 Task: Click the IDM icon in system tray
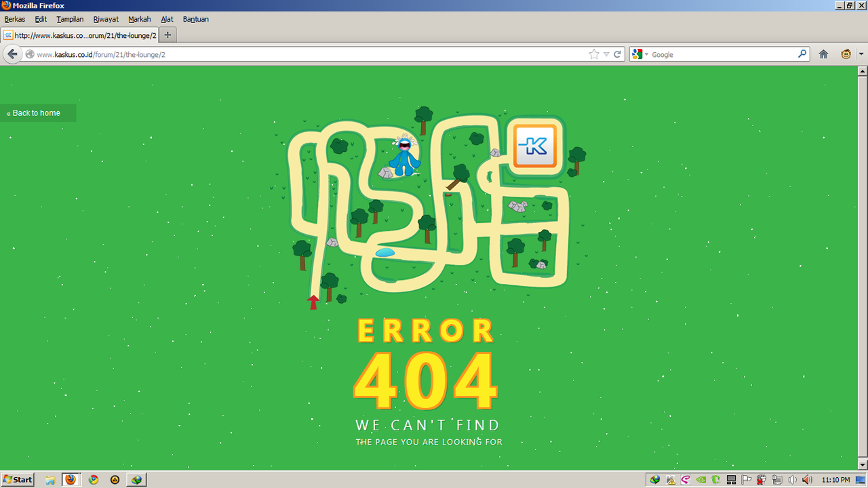click(x=655, y=480)
